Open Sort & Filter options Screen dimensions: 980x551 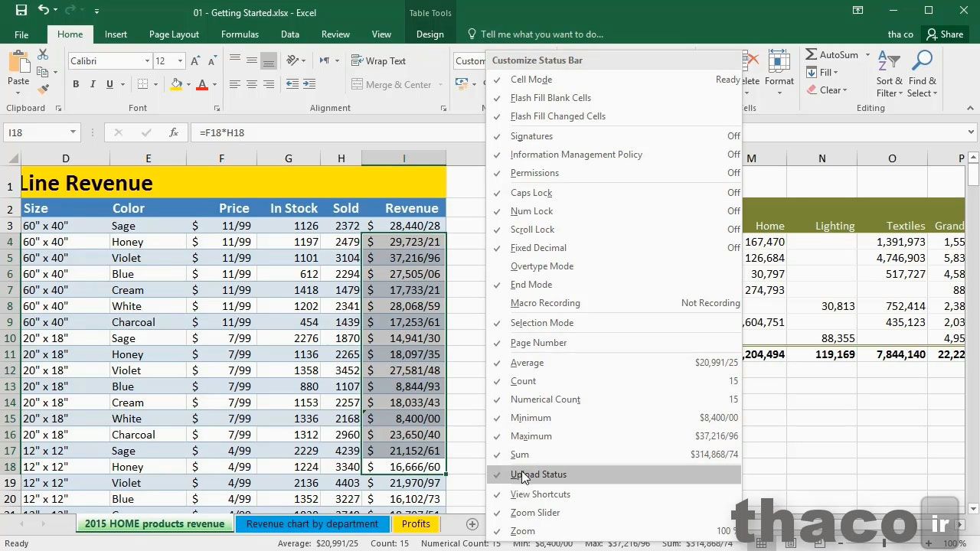pos(890,74)
